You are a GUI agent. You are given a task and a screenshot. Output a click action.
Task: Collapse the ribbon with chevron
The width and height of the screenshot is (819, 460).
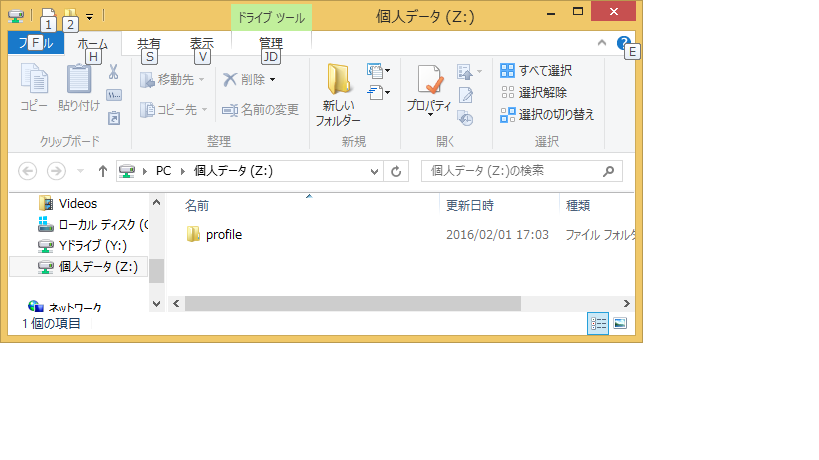coord(602,43)
